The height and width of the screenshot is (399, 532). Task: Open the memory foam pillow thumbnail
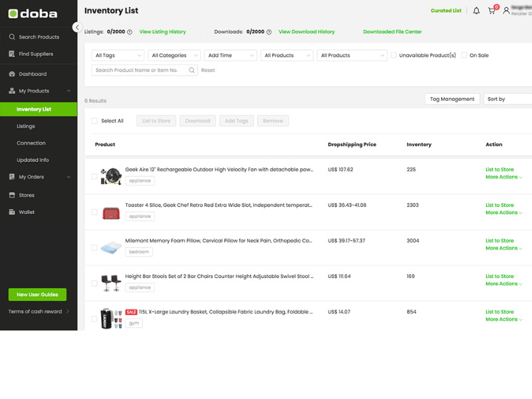111,247
